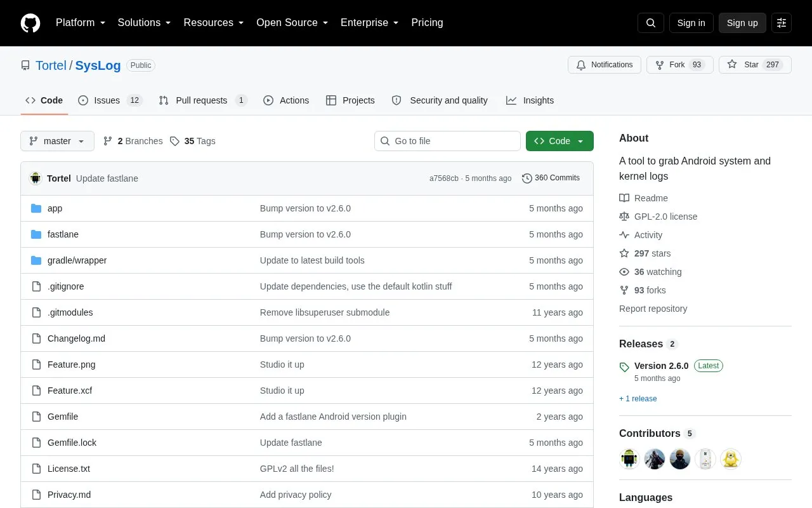The height and width of the screenshot is (508, 812).
Task: Open the search magnifier button
Action: click(651, 23)
